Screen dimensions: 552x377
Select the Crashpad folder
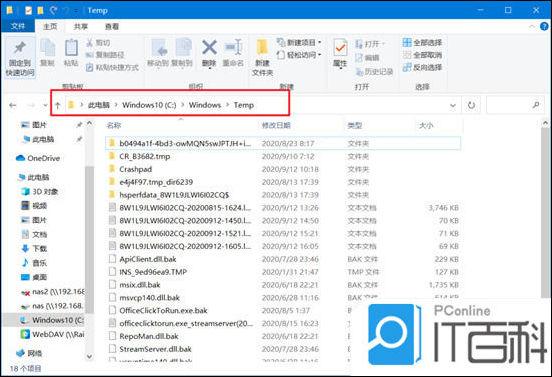282,169
